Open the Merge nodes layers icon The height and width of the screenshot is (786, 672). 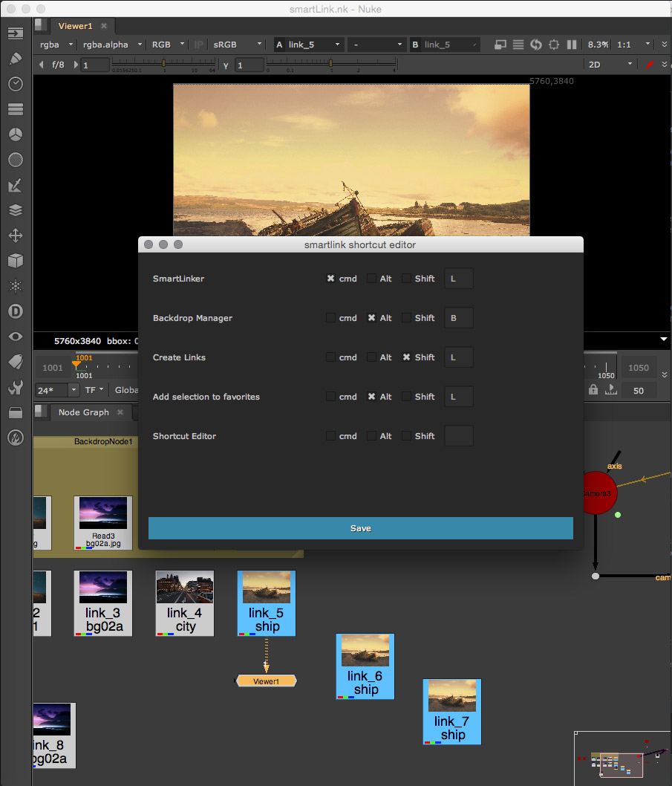click(x=16, y=210)
